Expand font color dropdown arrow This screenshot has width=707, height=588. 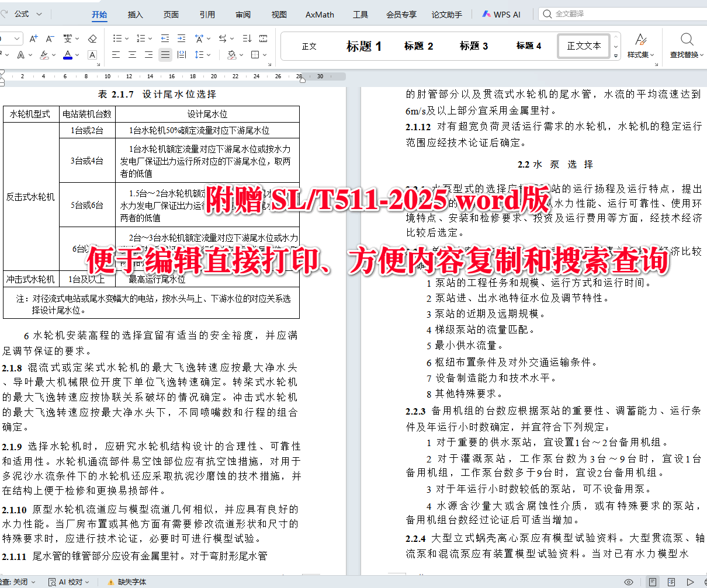[x=77, y=55]
